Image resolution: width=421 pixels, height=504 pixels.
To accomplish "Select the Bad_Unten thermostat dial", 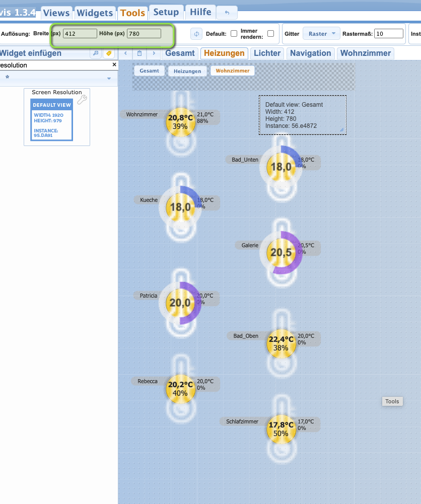I will (x=281, y=167).
